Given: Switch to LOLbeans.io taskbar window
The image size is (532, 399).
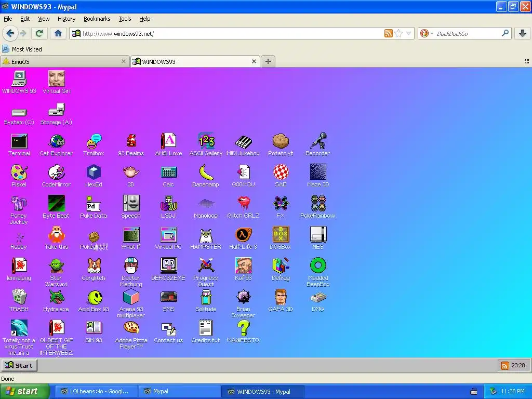Looking at the screenshot, I should [x=96, y=391].
